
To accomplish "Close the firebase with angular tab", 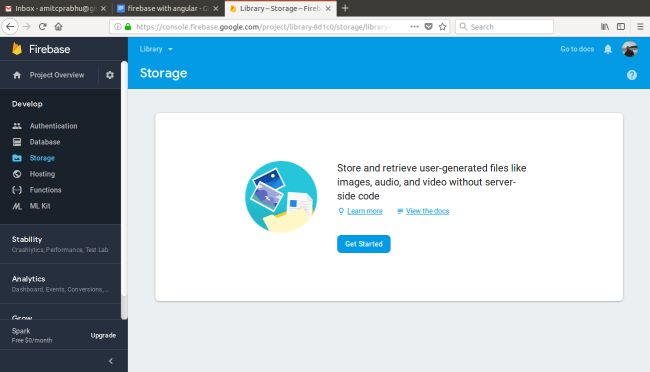I will click(x=216, y=8).
